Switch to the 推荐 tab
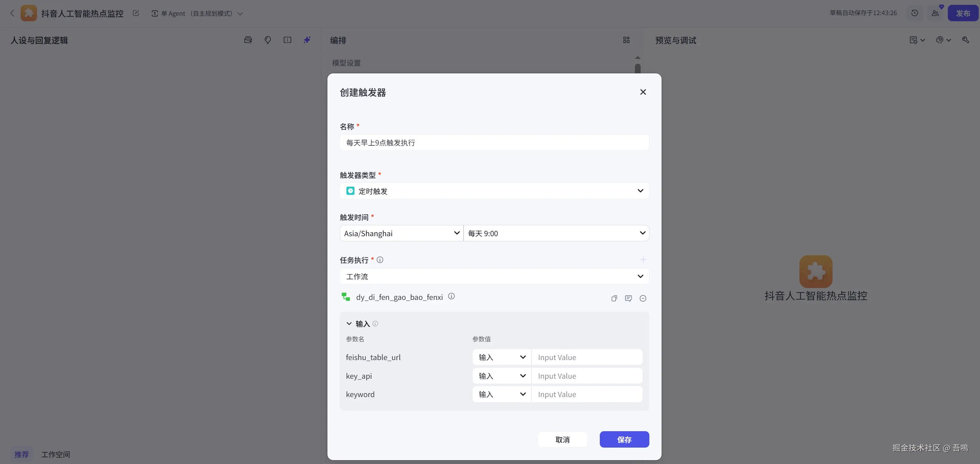Viewport: 980px width, 464px height. 22,454
